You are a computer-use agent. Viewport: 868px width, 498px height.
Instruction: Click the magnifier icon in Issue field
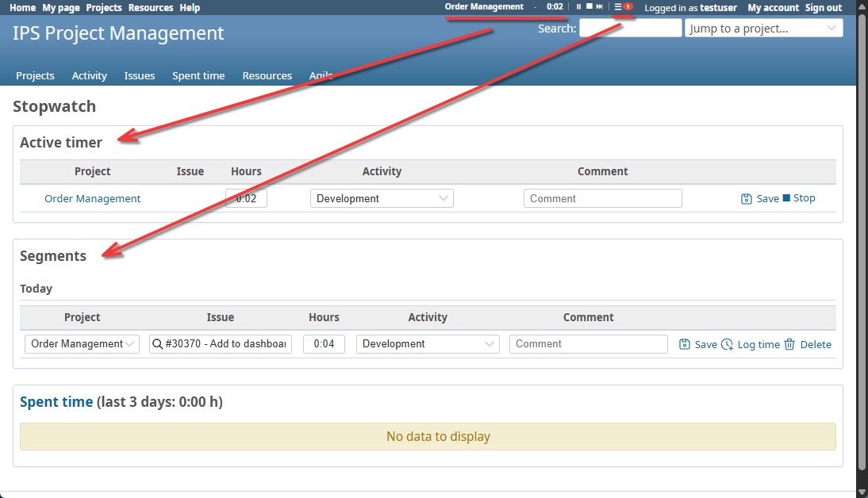click(157, 343)
